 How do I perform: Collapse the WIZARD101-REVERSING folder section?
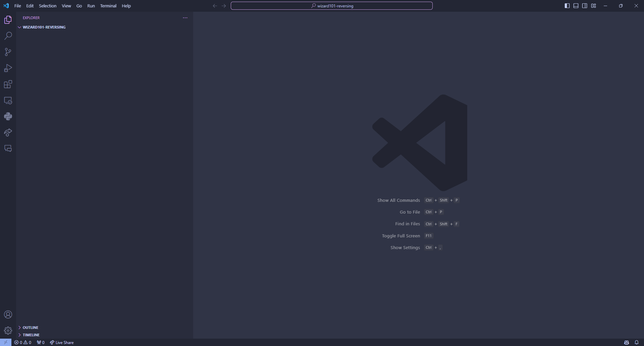(104, 27)
